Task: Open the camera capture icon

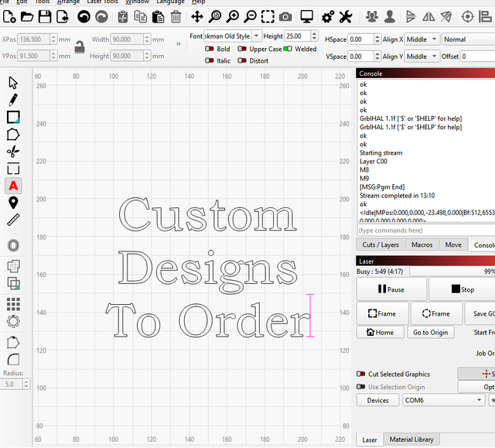Action: [285, 16]
